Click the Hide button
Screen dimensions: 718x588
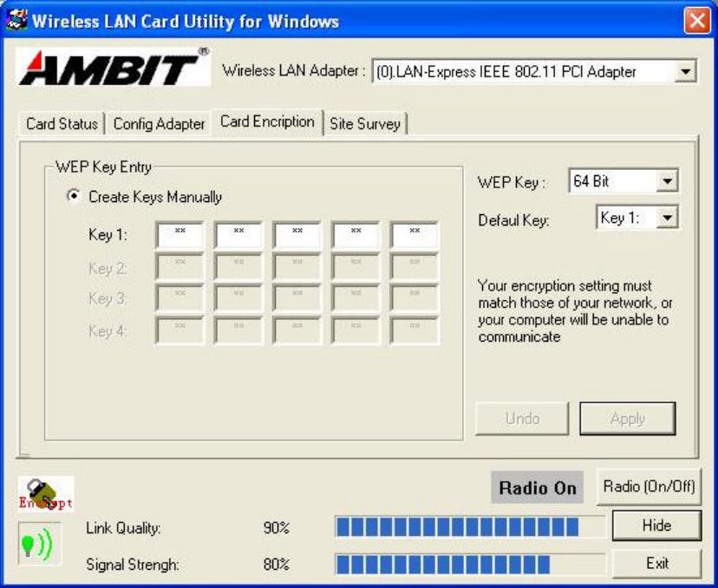656,526
